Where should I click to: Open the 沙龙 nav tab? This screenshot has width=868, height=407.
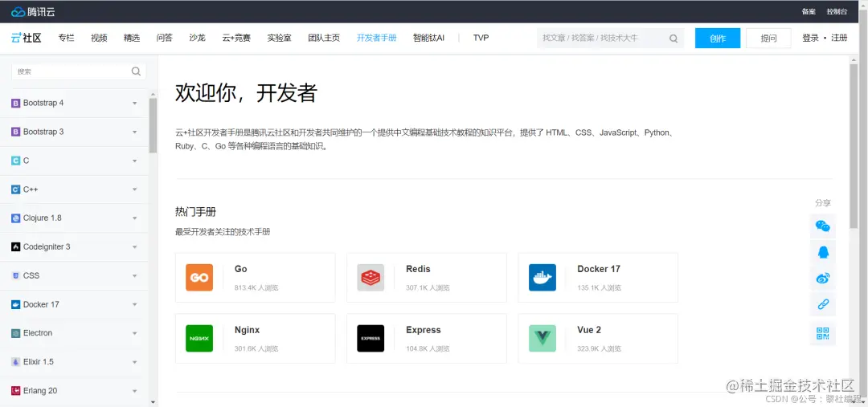[x=197, y=39]
